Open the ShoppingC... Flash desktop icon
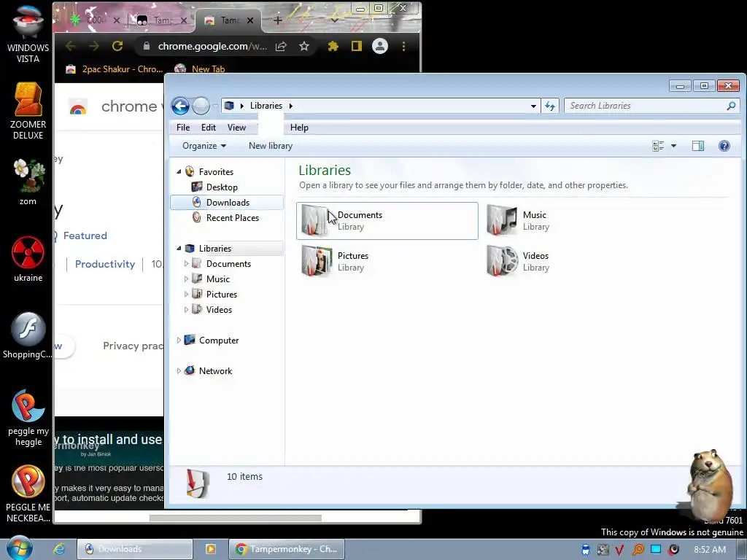 (x=28, y=335)
